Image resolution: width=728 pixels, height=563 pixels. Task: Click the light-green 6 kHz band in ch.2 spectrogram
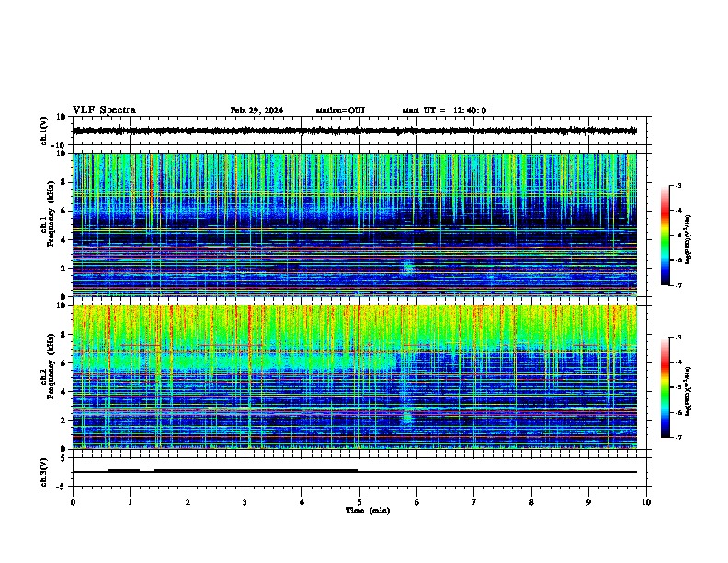pyautogui.click(x=234, y=361)
